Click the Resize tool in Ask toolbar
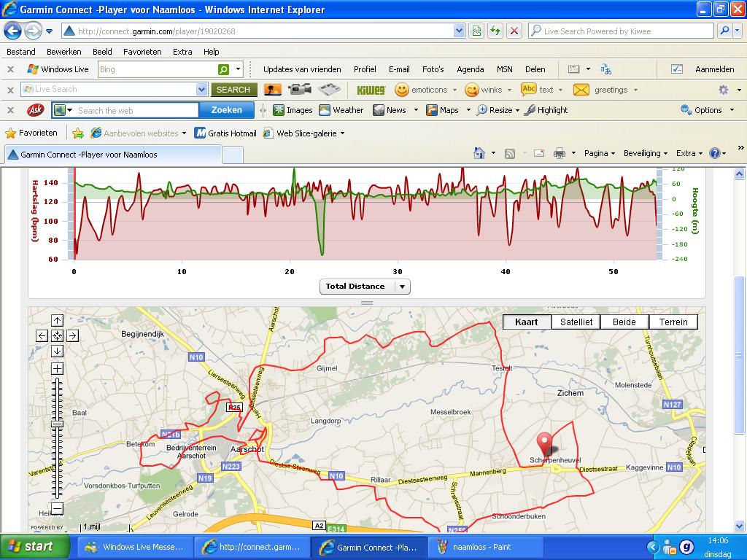The width and height of the screenshot is (747, 560). pos(495,111)
